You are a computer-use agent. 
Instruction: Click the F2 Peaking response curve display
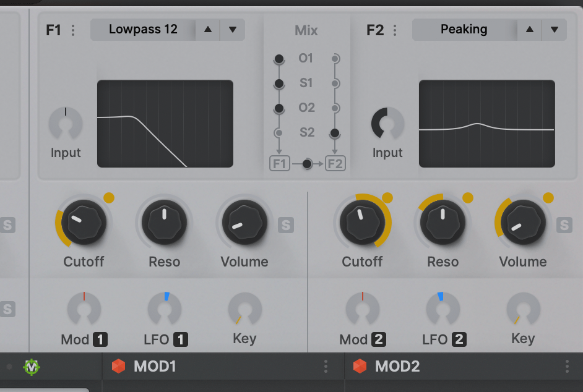(x=487, y=124)
